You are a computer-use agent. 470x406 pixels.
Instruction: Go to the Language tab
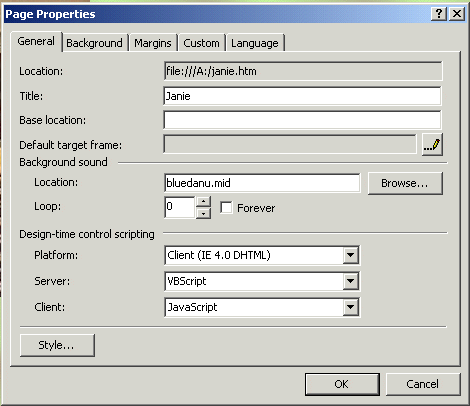tap(255, 43)
